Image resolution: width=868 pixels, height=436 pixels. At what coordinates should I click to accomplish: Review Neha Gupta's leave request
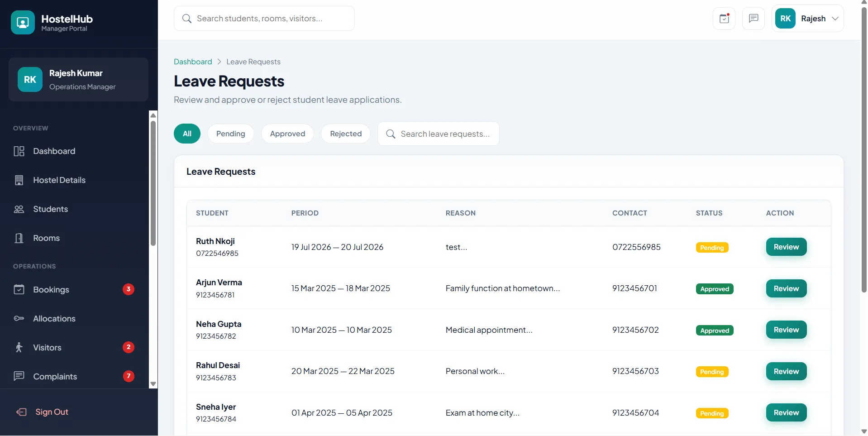click(x=786, y=330)
